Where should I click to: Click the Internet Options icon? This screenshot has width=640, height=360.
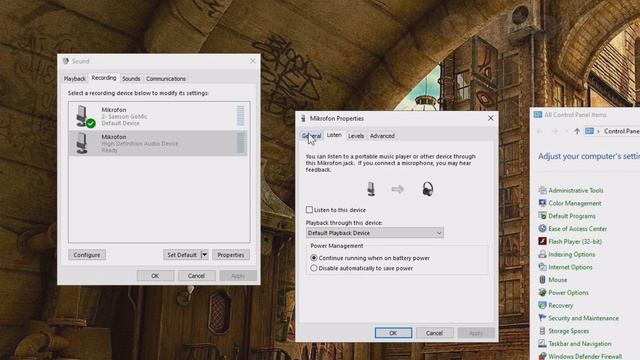pos(542,267)
